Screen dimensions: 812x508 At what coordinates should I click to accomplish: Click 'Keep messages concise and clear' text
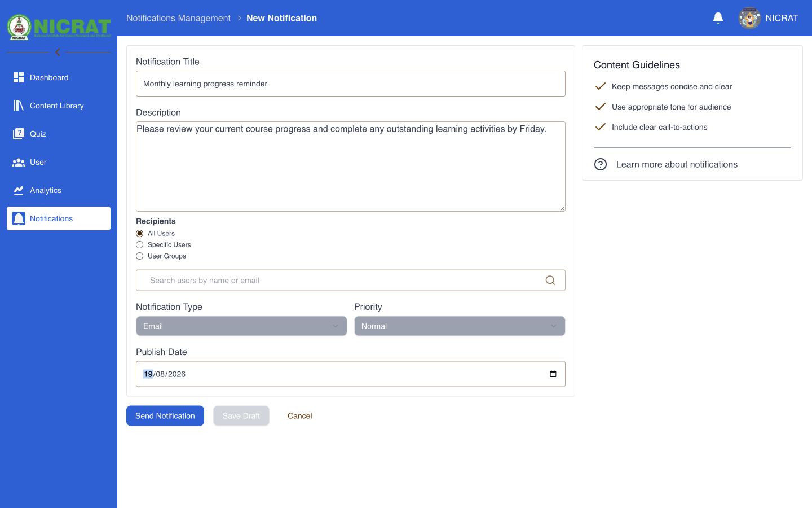point(672,86)
